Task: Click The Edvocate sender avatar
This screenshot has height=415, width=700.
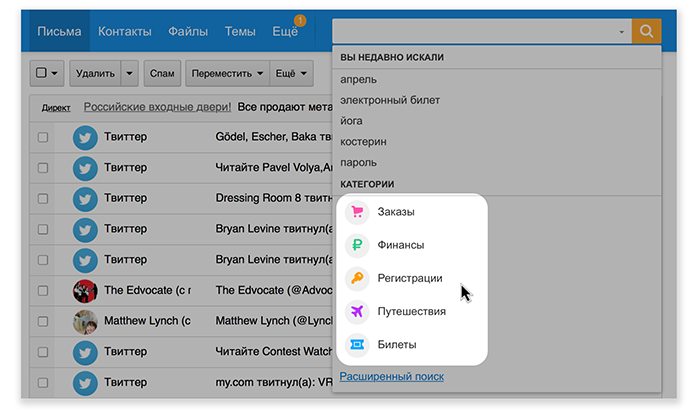Action: pos(85,291)
